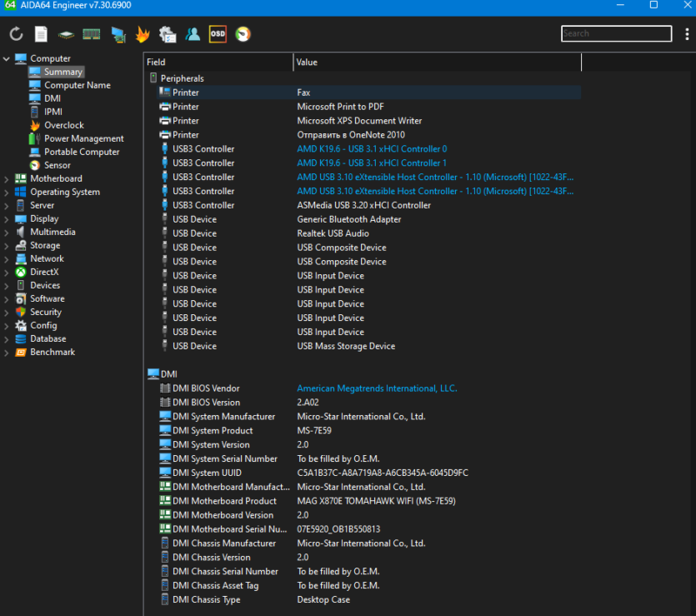Select DMI System UUID row

click(369, 473)
